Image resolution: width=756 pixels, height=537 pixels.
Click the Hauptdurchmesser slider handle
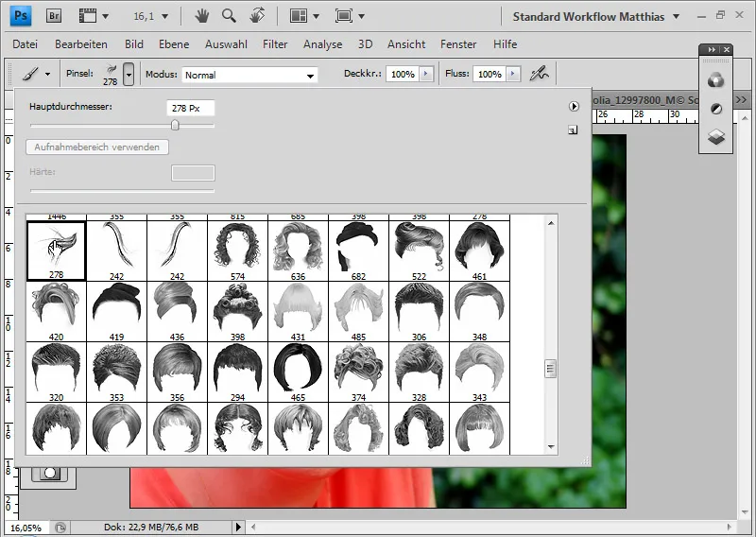(x=175, y=125)
